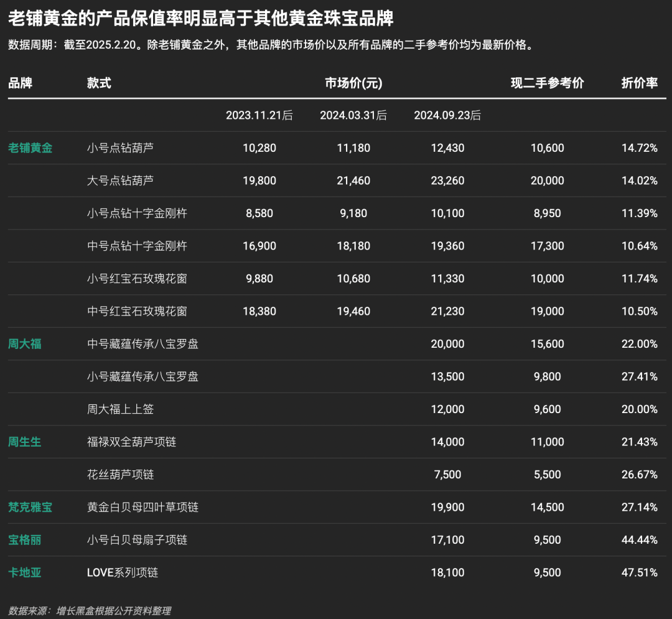This screenshot has height=619, width=672.
Task: Select the 19,360 price cell
Action: click(x=447, y=246)
